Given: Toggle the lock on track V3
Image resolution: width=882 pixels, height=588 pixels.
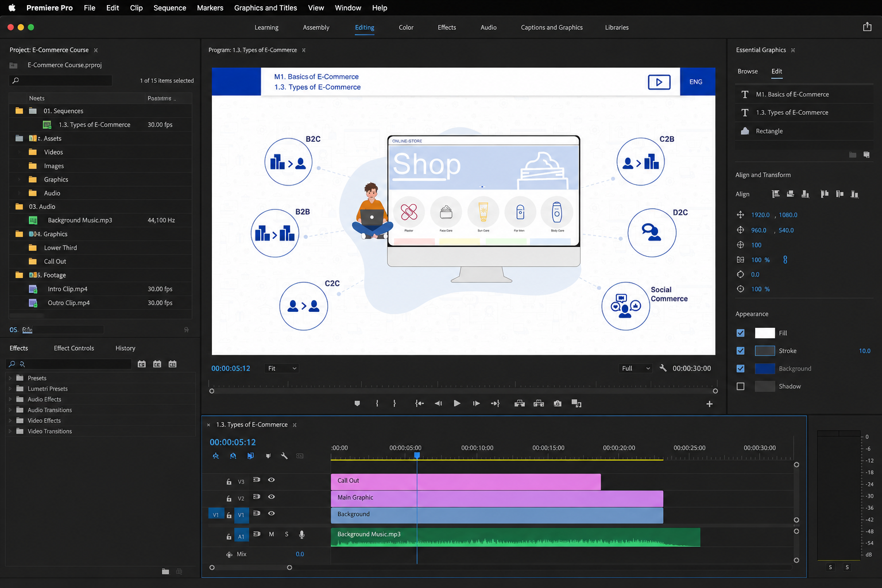Looking at the screenshot, I should [x=229, y=482].
